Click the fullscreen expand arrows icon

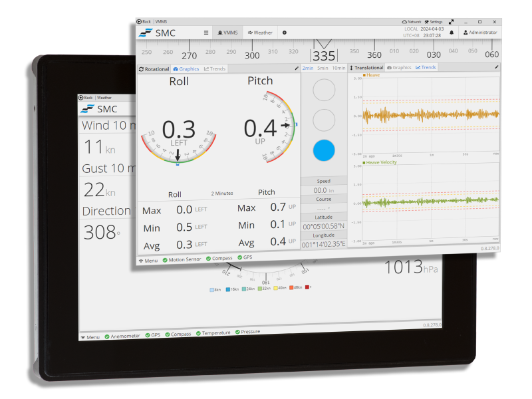[452, 21]
